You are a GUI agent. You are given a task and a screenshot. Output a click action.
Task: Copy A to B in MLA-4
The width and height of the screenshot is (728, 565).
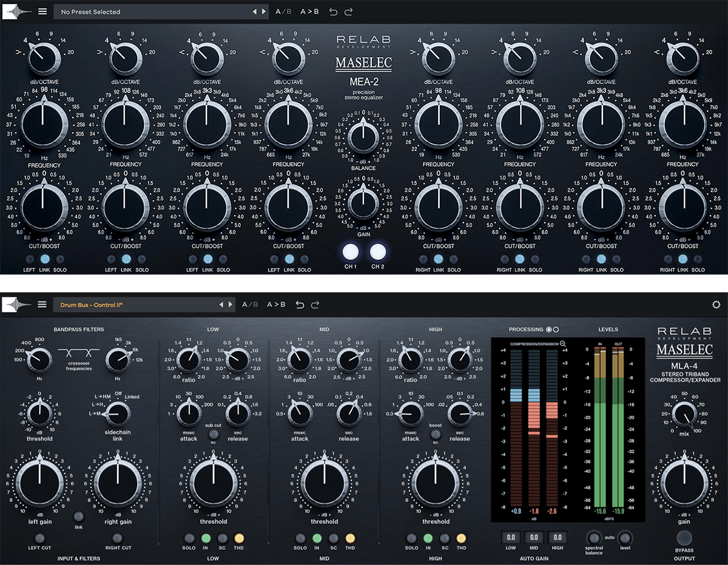click(x=276, y=304)
